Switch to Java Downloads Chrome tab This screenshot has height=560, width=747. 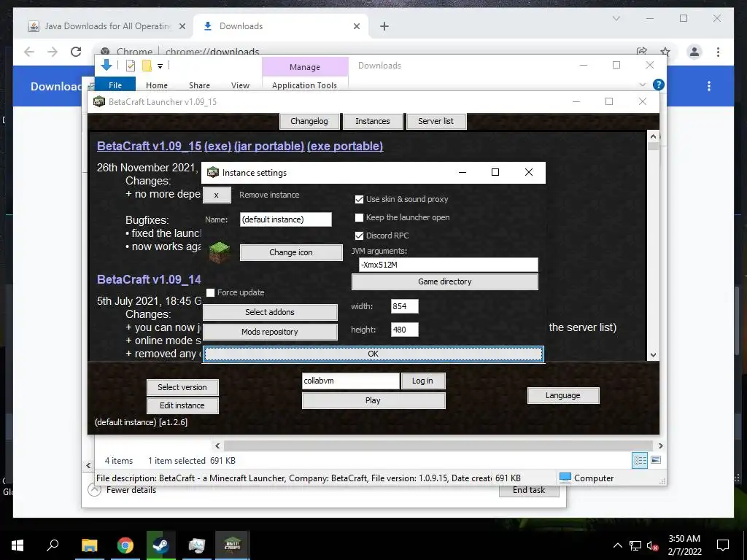click(107, 26)
